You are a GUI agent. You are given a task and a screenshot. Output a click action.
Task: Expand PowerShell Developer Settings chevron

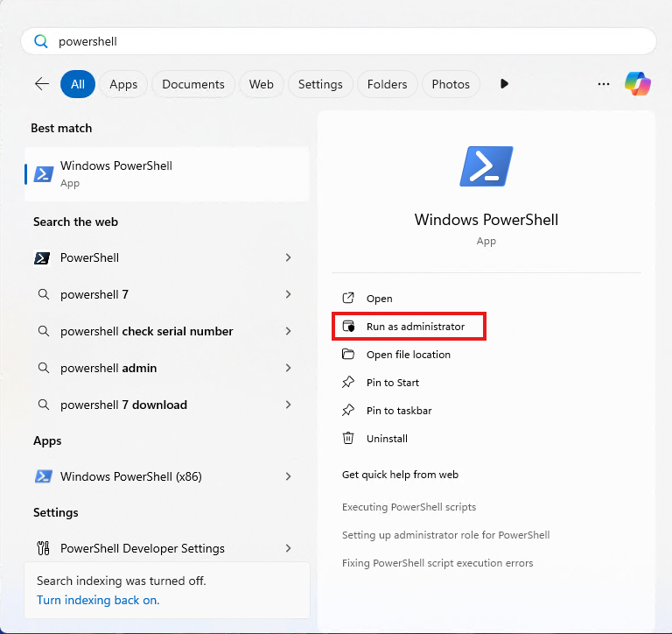[x=288, y=549]
